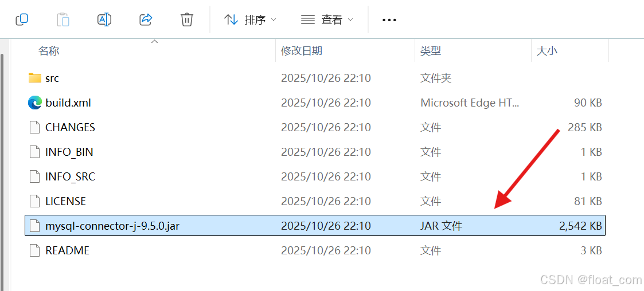Click the 3 KB size of README
Viewport: 644px width, 291px height.
[x=591, y=250]
